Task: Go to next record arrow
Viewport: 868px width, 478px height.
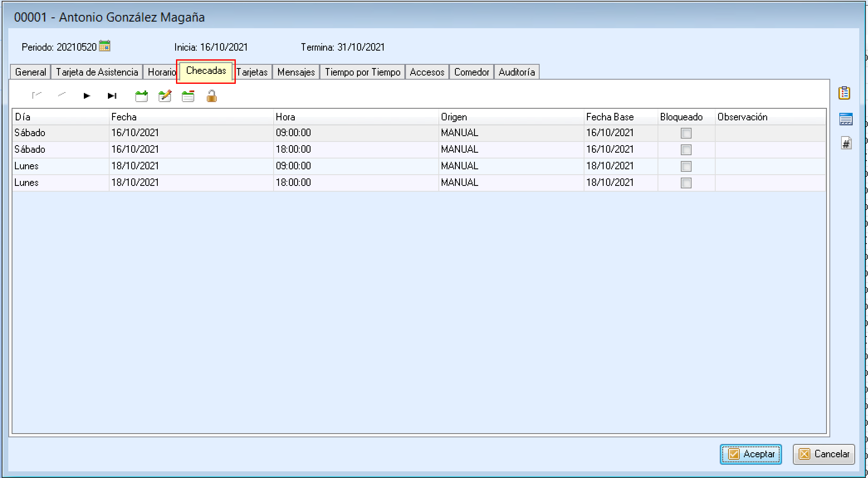Action: pos(87,96)
